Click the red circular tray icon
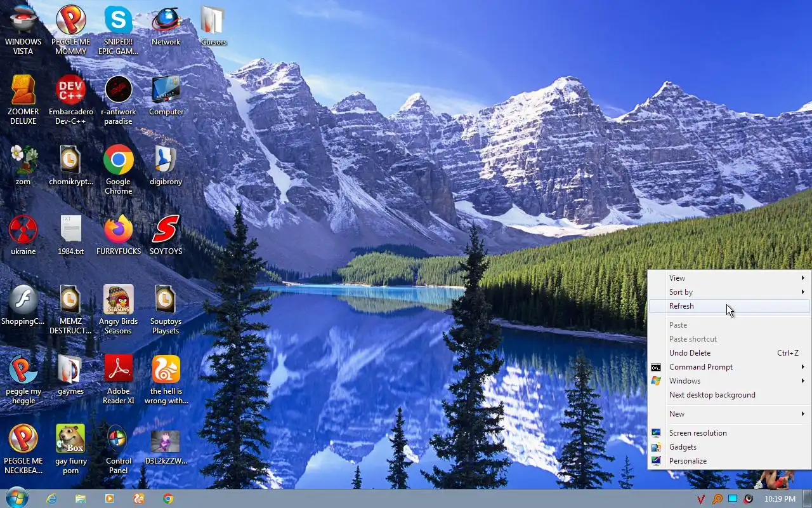This screenshot has width=812, height=508. 749,499
